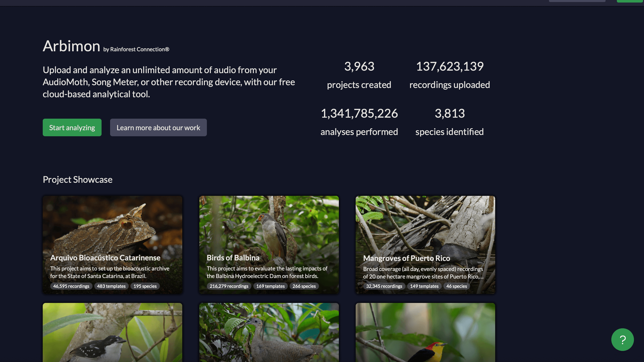Click the recordings uploaded label
The image size is (644, 362).
tap(450, 85)
